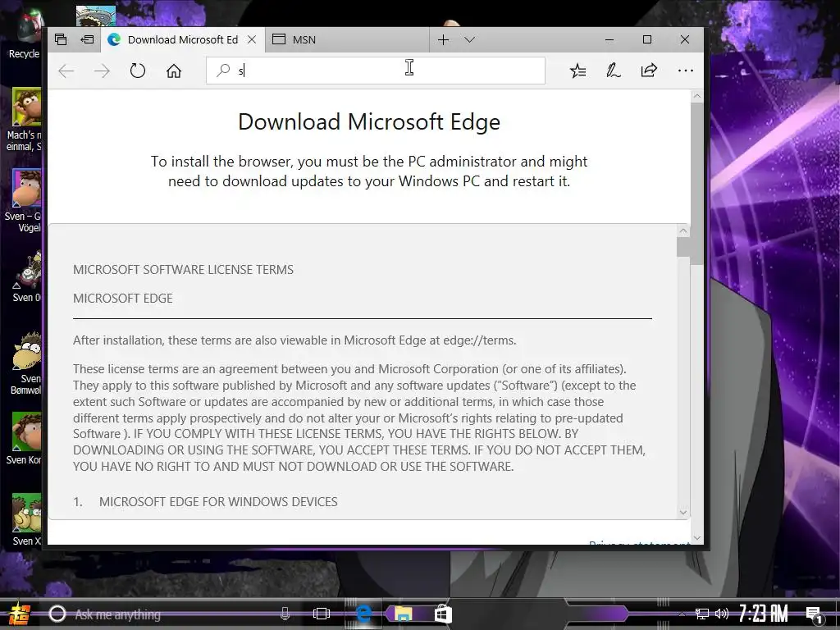Close the Edge window
The height and width of the screenshot is (630, 840).
pyautogui.click(x=685, y=39)
